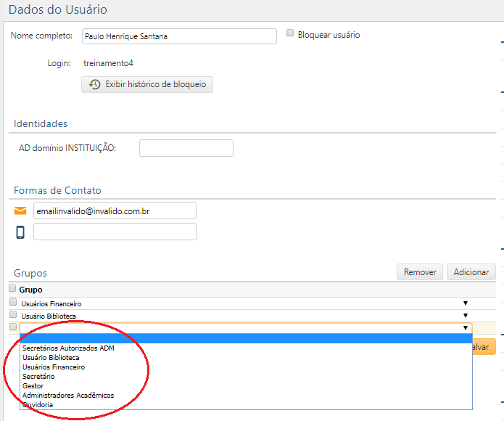Expand the Usuários Financeiro row dropdown arrow
Image resolution: width=504 pixels, height=421 pixels.
(x=466, y=303)
